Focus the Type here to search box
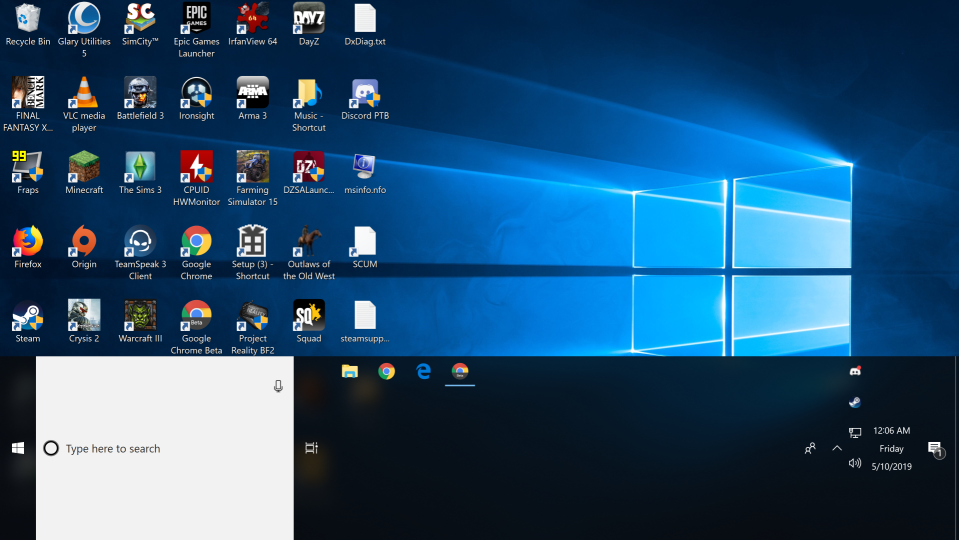The width and height of the screenshot is (959, 540). click(x=165, y=448)
